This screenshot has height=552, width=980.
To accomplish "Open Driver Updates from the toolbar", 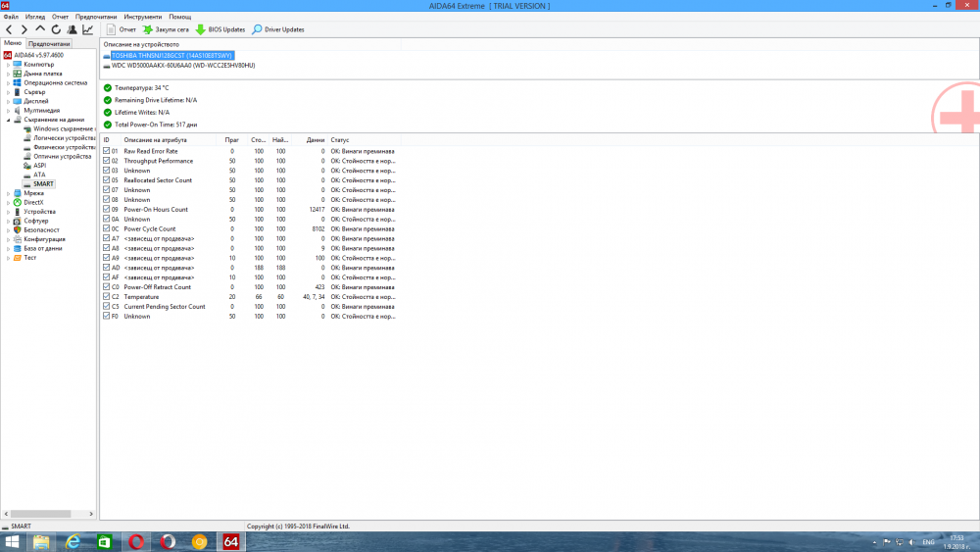I will pos(278,29).
